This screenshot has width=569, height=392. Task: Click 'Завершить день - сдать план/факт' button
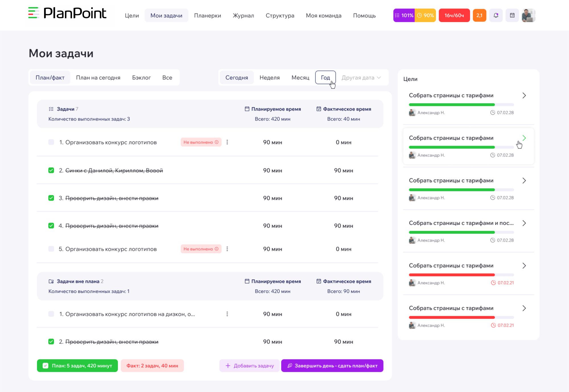click(x=332, y=366)
